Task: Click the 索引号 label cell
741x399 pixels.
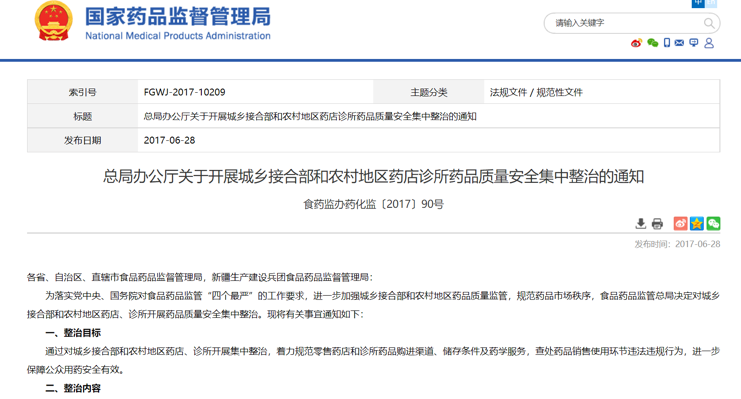Action: [x=82, y=92]
